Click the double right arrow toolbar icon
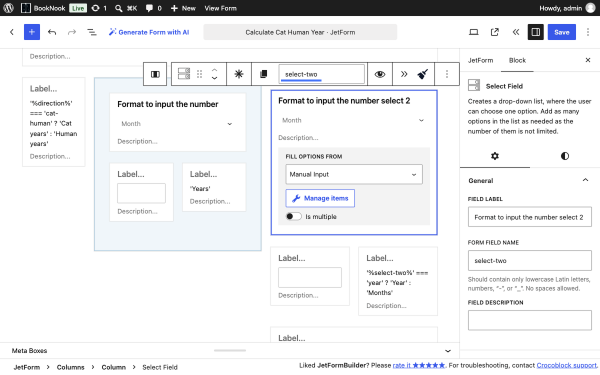600x375 pixels. pos(404,74)
